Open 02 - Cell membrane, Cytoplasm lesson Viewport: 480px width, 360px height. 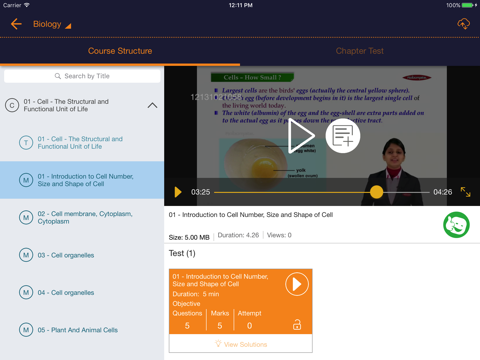click(82, 217)
